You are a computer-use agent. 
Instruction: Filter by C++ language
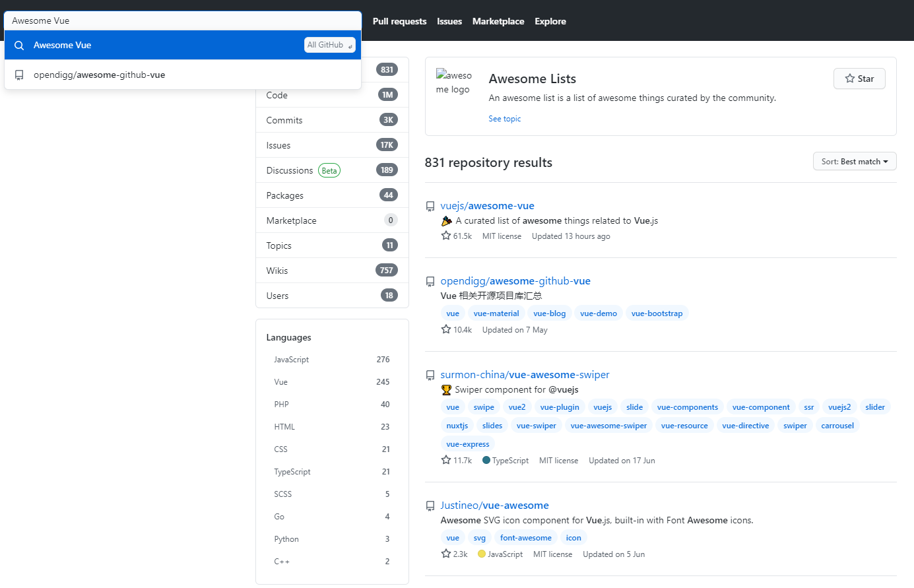click(x=332, y=562)
